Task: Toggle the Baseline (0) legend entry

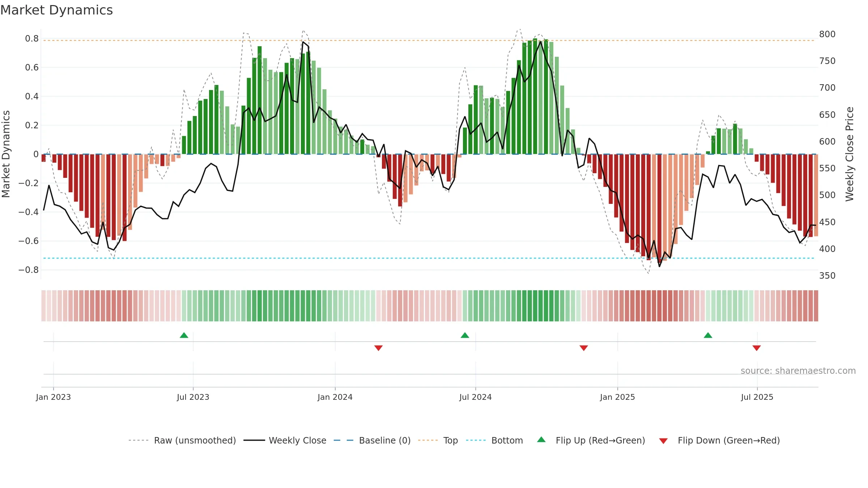Action: (x=372, y=440)
